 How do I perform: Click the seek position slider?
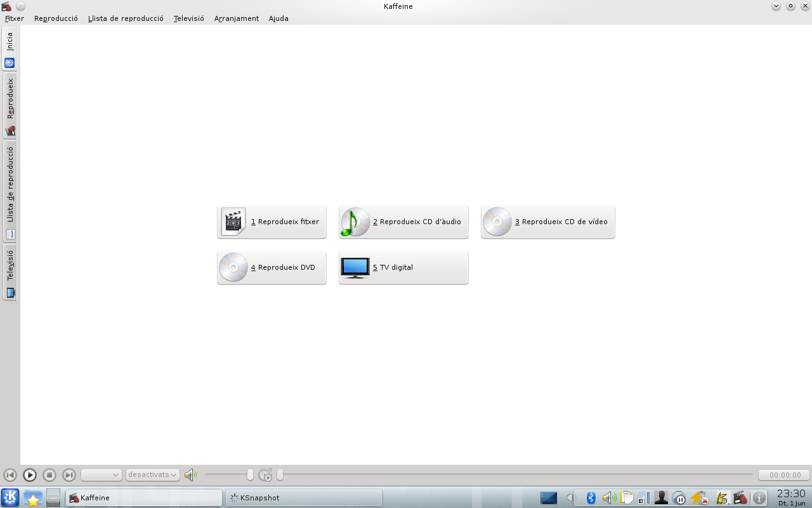click(516, 475)
